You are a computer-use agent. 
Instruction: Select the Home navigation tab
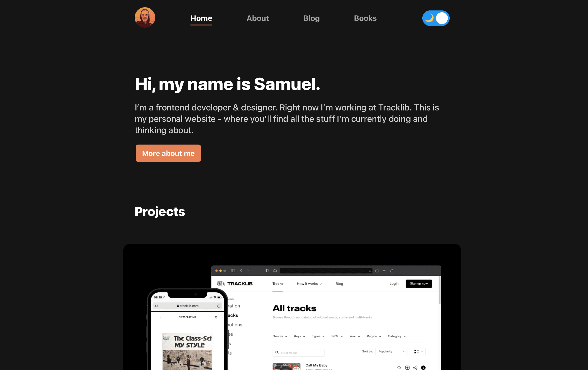(201, 18)
